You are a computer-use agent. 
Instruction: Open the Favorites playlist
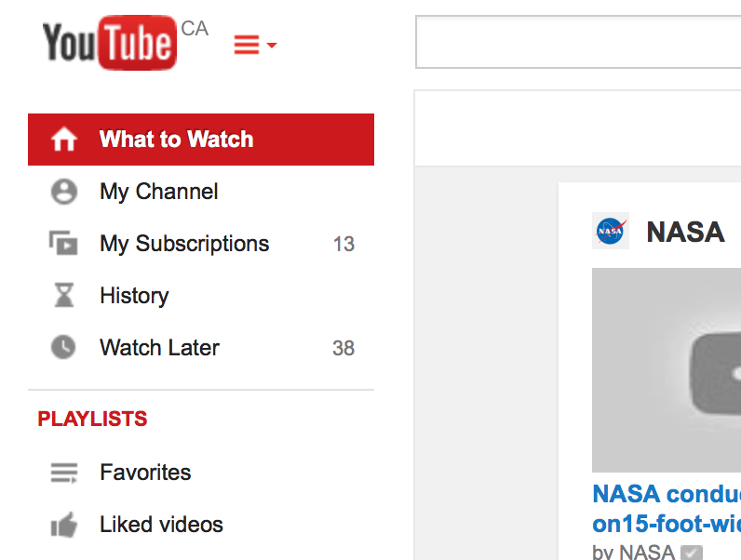tap(145, 473)
